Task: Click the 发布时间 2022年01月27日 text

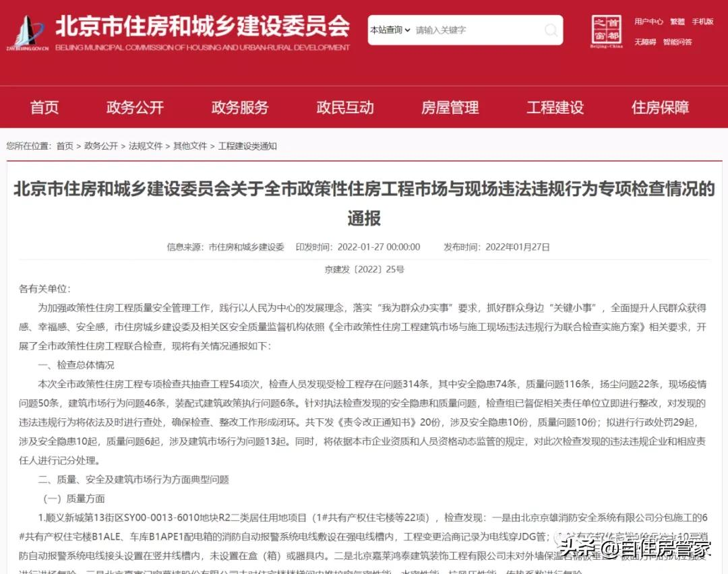Action: click(496, 247)
